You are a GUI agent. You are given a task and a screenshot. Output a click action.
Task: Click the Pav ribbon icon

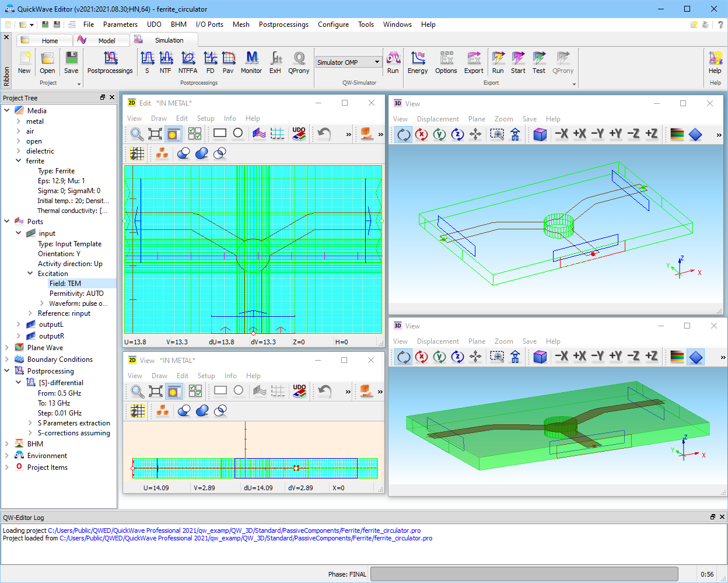pyautogui.click(x=228, y=62)
